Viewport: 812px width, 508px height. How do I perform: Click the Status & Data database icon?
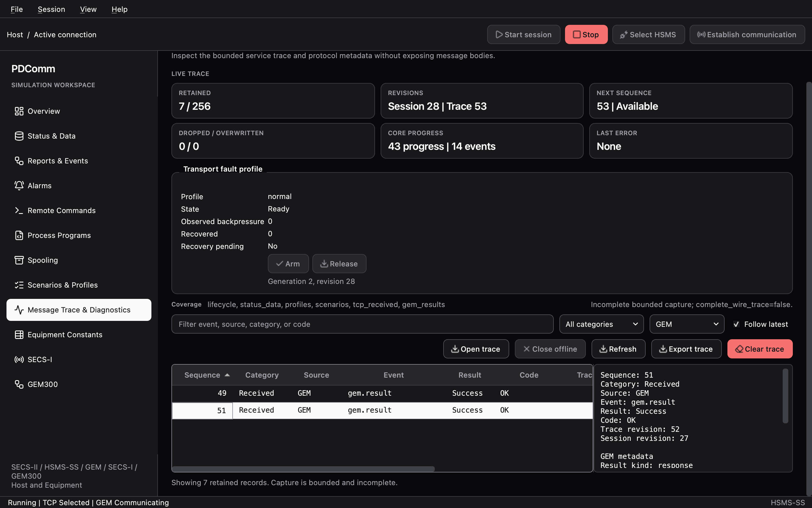(x=19, y=136)
